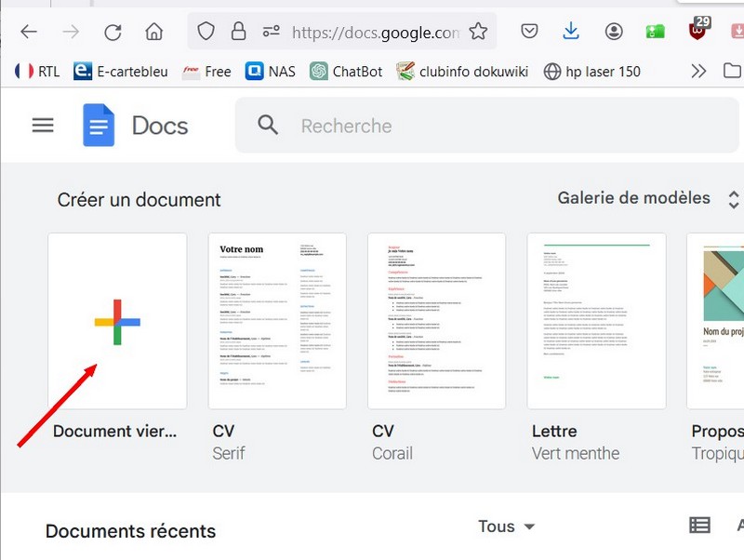Open the ChatBot bookmark

pos(346,72)
